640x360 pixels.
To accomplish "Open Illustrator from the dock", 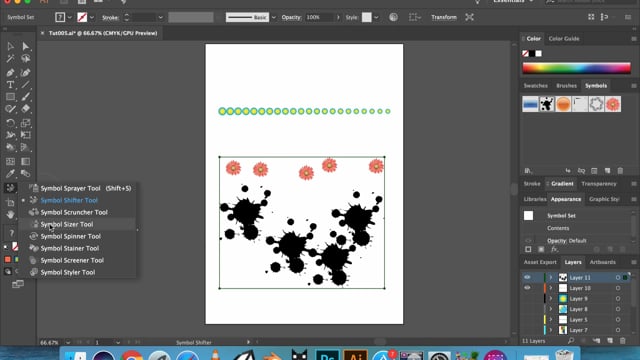I will 355,354.
